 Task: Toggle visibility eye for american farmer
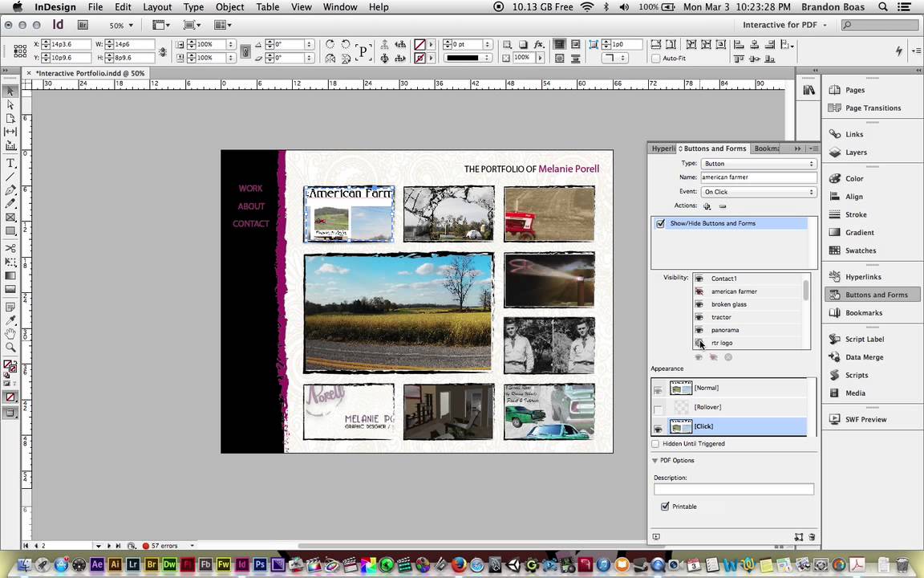pyautogui.click(x=699, y=291)
